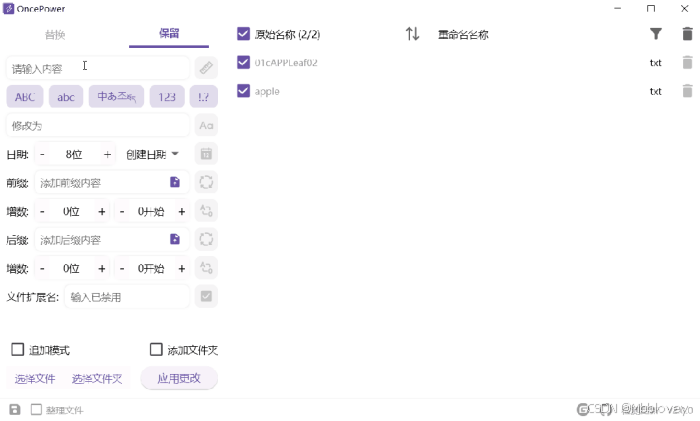Screen dimensions: 700x421
Task: Click the 选择文件夹 button
Action: [x=97, y=379]
